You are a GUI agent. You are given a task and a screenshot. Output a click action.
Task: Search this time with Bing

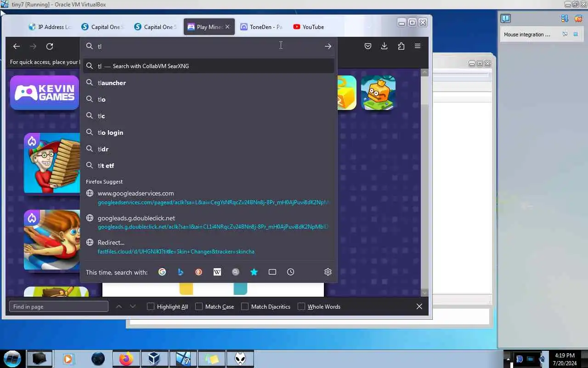[181, 272]
